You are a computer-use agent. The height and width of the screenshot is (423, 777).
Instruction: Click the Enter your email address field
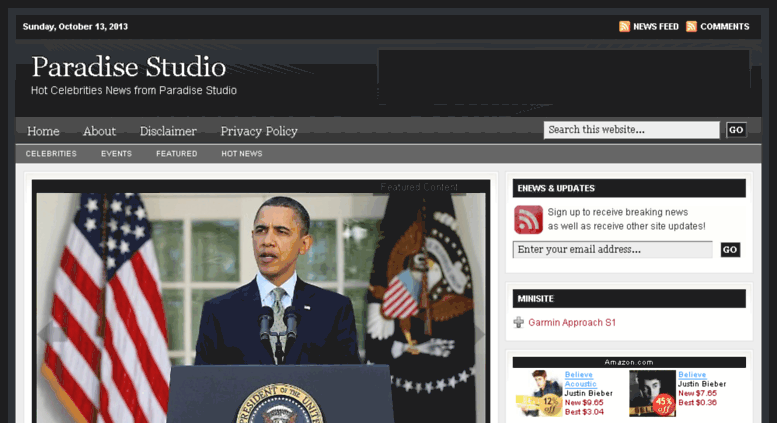(x=612, y=250)
